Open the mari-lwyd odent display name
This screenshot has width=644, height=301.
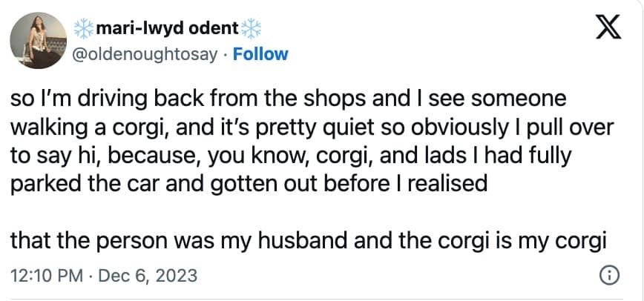point(168,28)
